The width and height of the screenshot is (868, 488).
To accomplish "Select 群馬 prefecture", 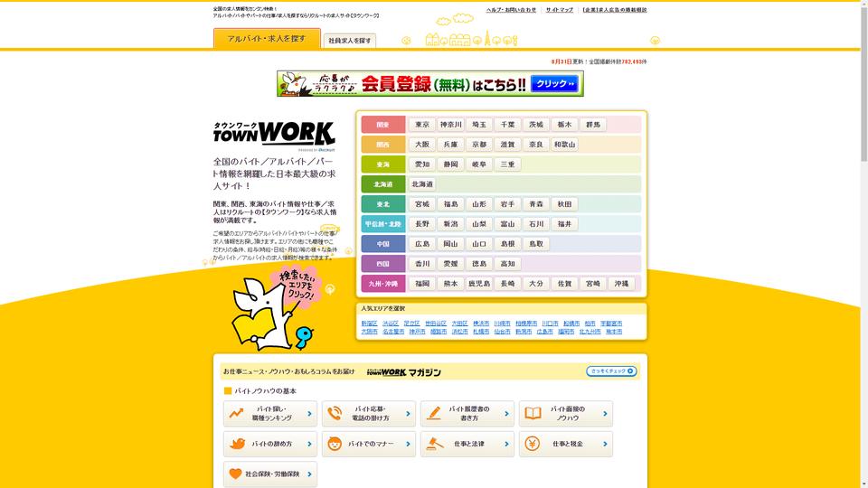I will click(593, 125).
